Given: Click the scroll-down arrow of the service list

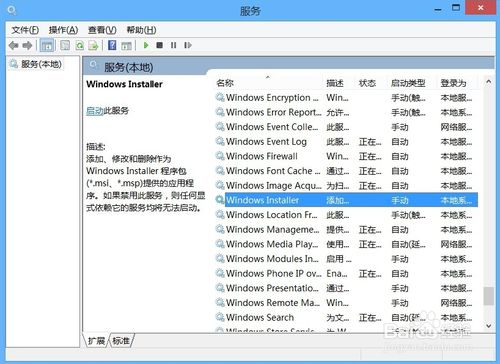Looking at the screenshot, I should (489, 326).
